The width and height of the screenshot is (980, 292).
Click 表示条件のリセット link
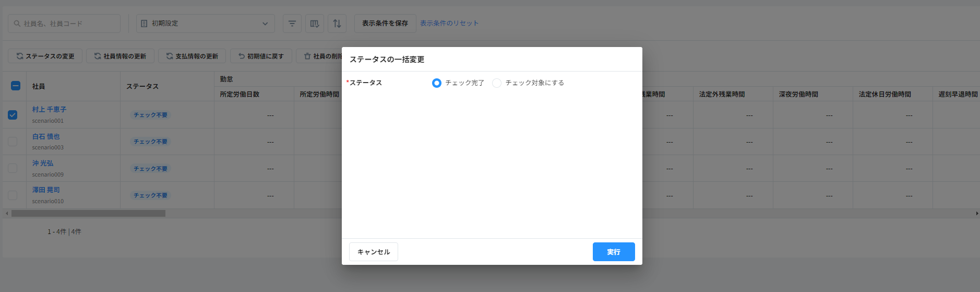449,24
